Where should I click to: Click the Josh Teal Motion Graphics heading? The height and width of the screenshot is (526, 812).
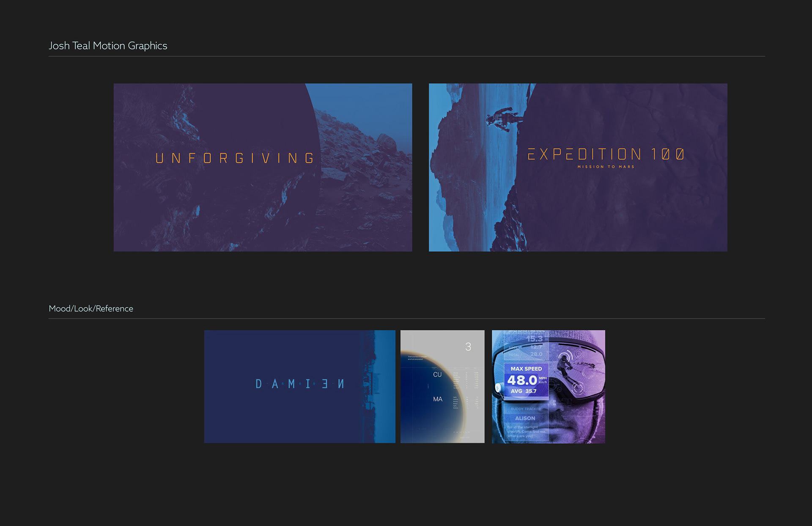pyautogui.click(x=108, y=46)
